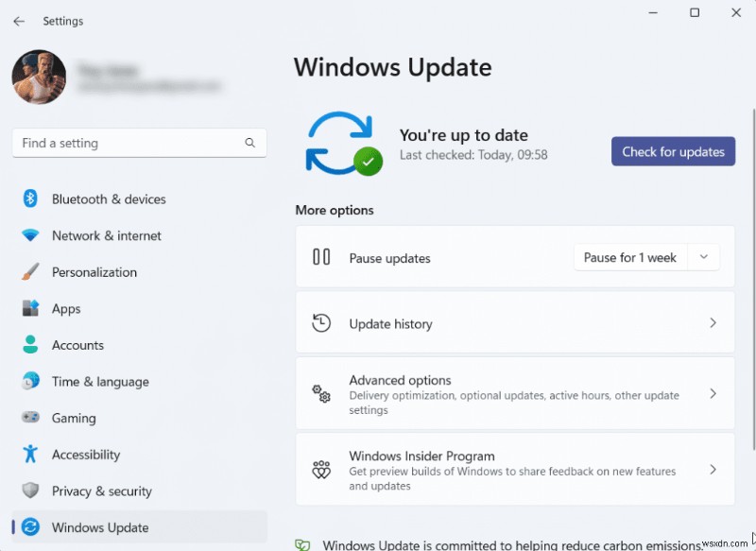756x551 pixels.
Task: Click the search magnifier icon
Action: coord(249,143)
